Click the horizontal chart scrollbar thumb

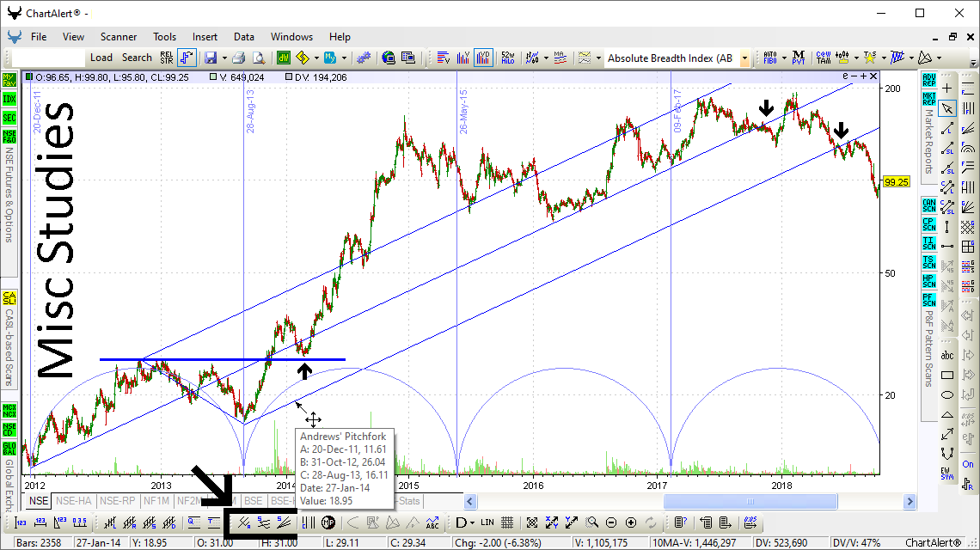(x=750, y=501)
